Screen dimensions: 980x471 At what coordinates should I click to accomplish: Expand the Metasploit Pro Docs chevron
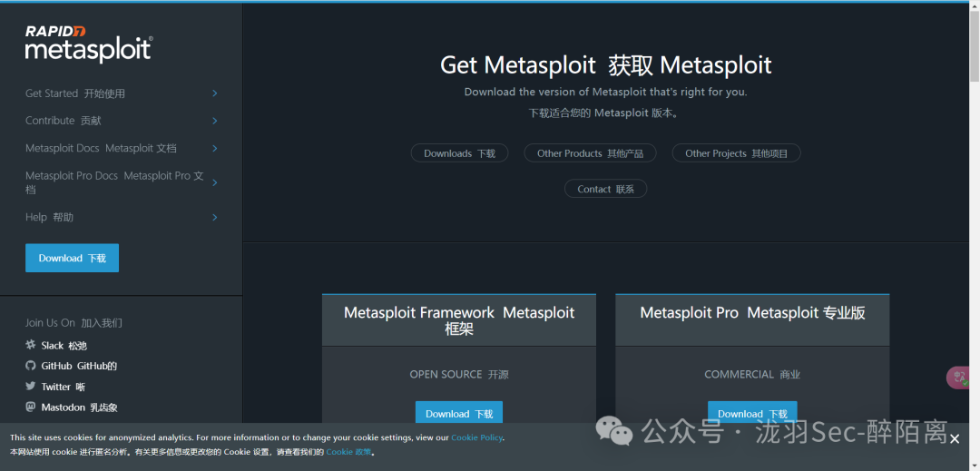[214, 182]
